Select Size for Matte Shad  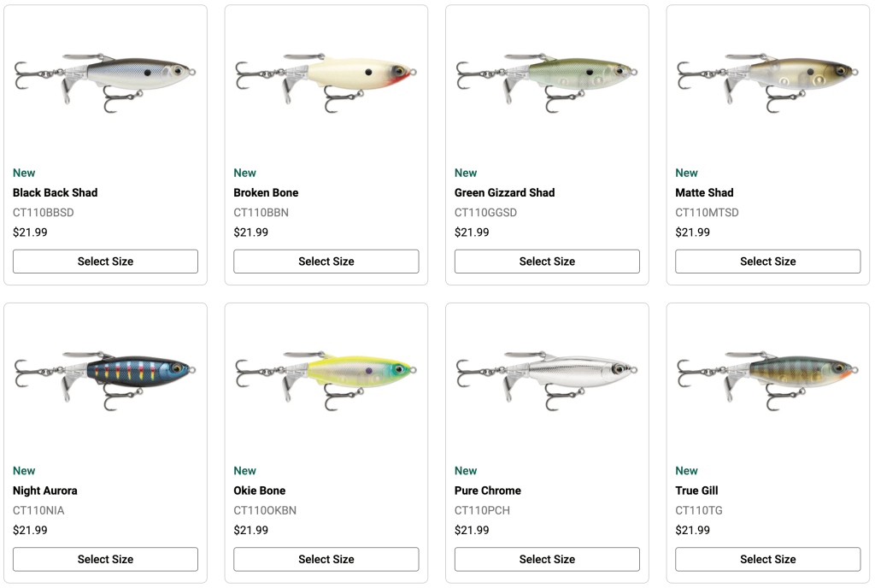(x=767, y=262)
